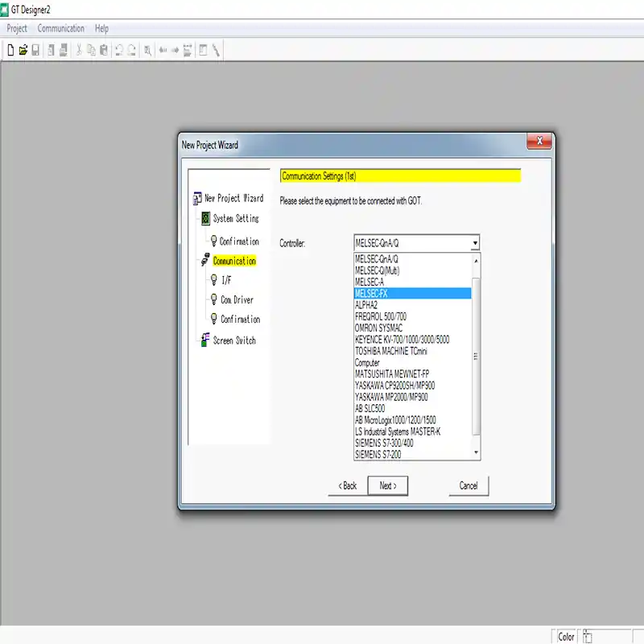Click the Save toolbar icon
The height and width of the screenshot is (644, 644).
[x=35, y=50]
